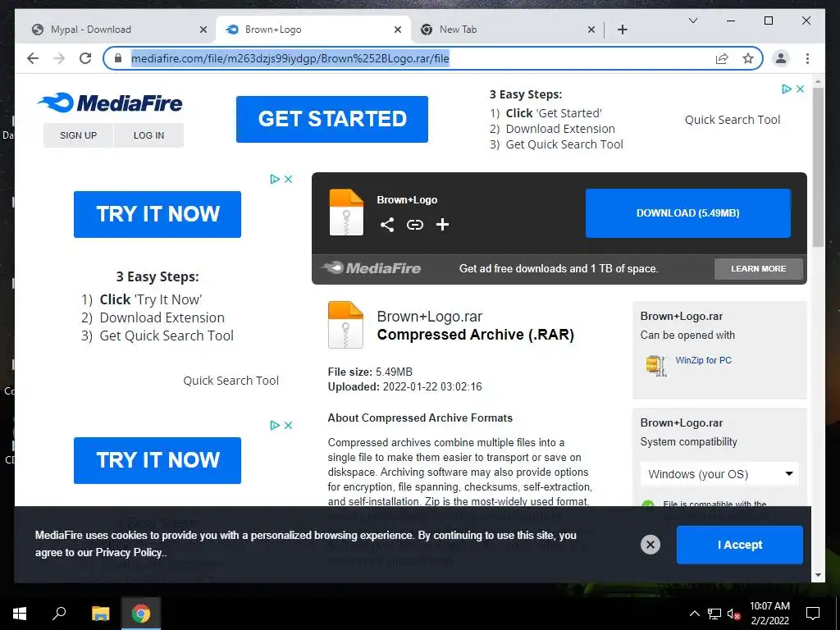Close the Brown+Logo tab

coord(398,30)
